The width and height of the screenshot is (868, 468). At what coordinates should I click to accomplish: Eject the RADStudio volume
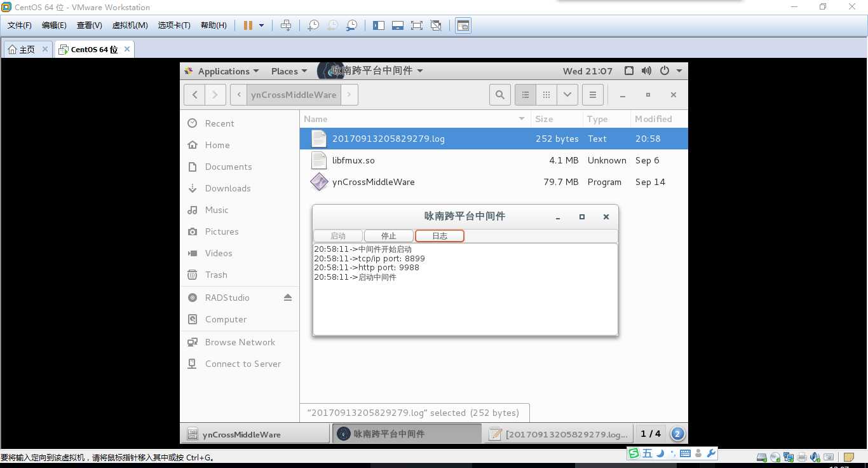point(288,298)
